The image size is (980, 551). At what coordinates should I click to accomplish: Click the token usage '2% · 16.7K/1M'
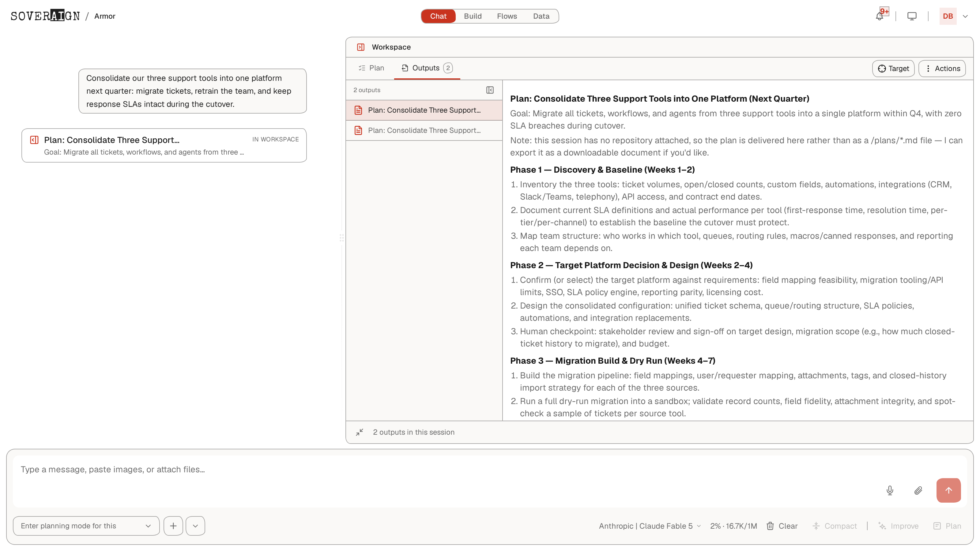pyautogui.click(x=733, y=526)
